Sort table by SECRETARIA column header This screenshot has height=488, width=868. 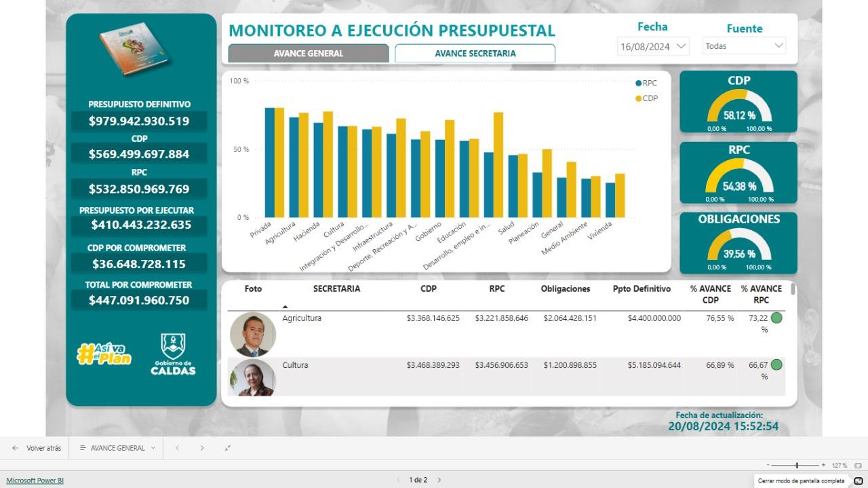[x=336, y=289]
